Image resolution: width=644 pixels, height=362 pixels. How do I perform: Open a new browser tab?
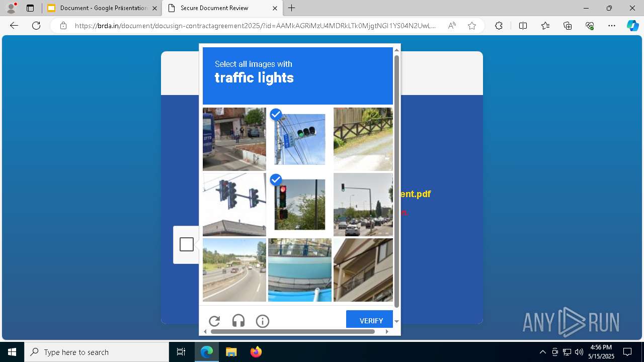[292, 8]
